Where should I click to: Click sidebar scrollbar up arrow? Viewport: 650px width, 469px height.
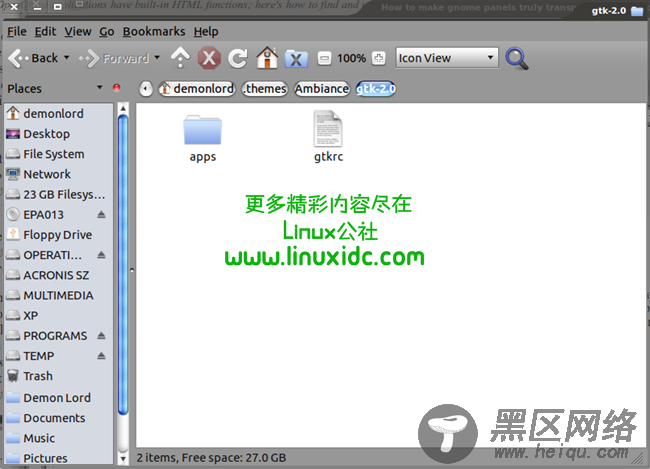pyautogui.click(x=123, y=108)
